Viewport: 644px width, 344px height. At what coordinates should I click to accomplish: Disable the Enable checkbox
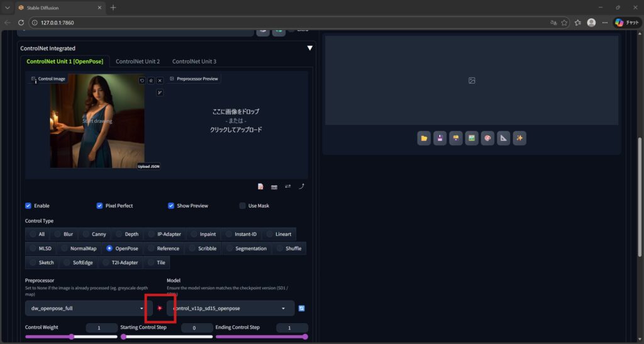(x=28, y=206)
